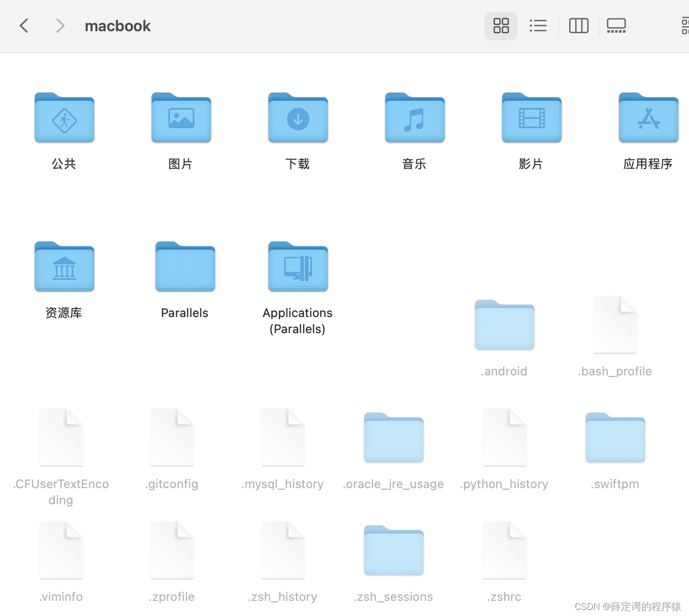
Task: Click the .viminfo name label
Action: pyautogui.click(x=61, y=597)
